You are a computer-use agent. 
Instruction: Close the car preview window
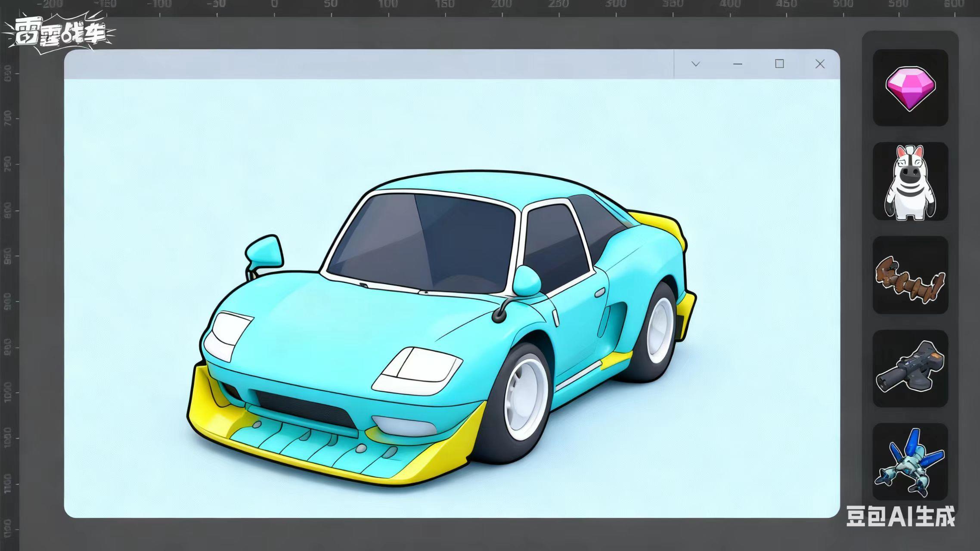coord(820,64)
